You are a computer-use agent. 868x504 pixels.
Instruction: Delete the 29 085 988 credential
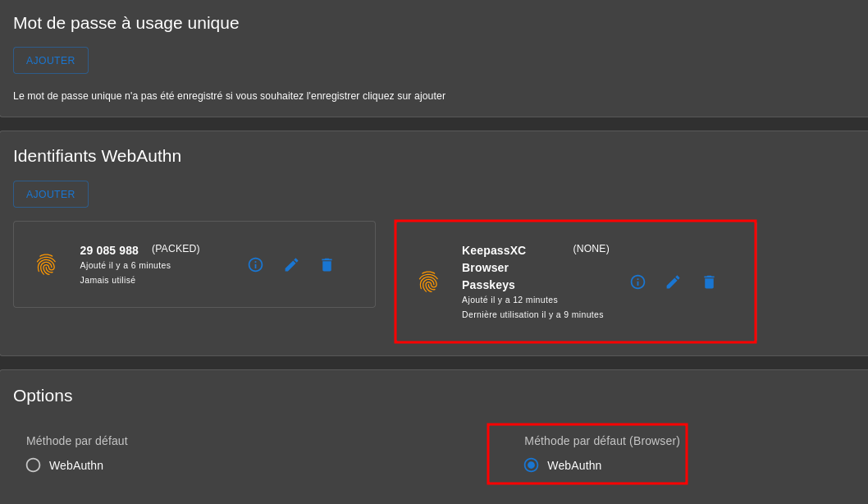327,264
